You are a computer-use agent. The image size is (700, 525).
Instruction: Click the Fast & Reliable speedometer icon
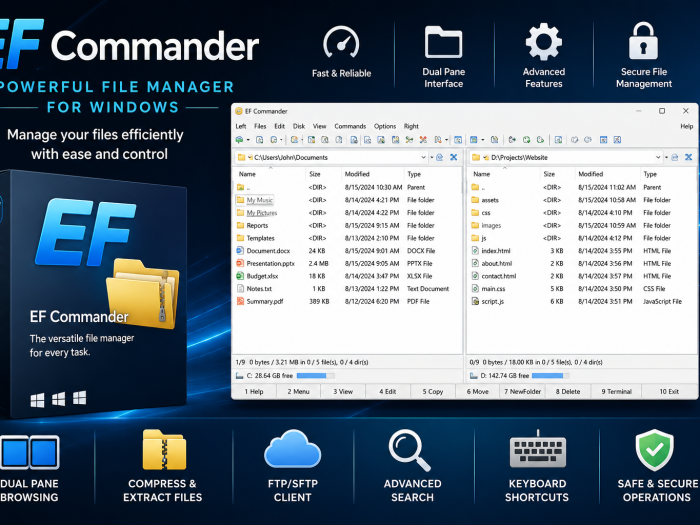click(341, 42)
